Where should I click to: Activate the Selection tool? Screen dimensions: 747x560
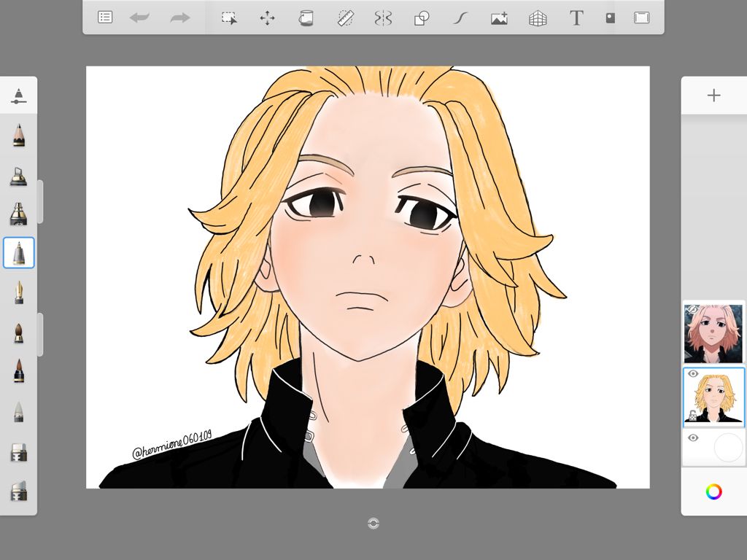point(229,18)
